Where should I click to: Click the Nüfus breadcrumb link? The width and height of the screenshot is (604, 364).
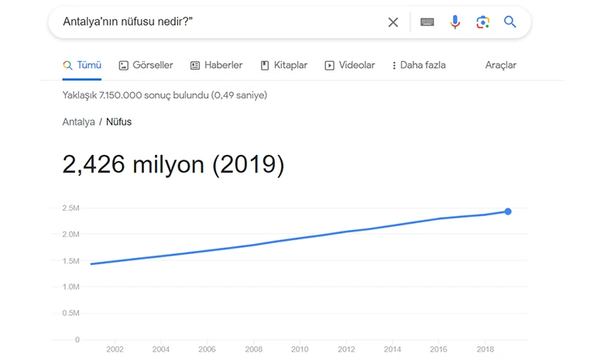click(118, 122)
